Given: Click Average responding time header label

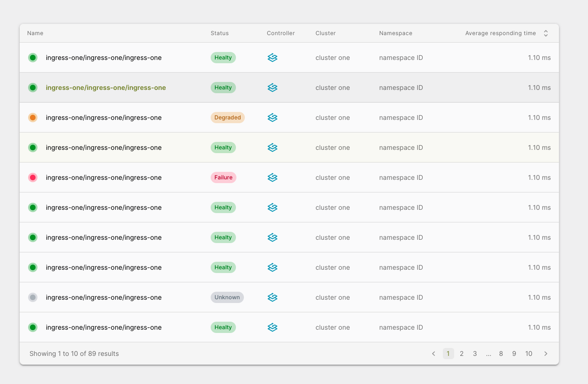Looking at the screenshot, I should coord(500,33).
